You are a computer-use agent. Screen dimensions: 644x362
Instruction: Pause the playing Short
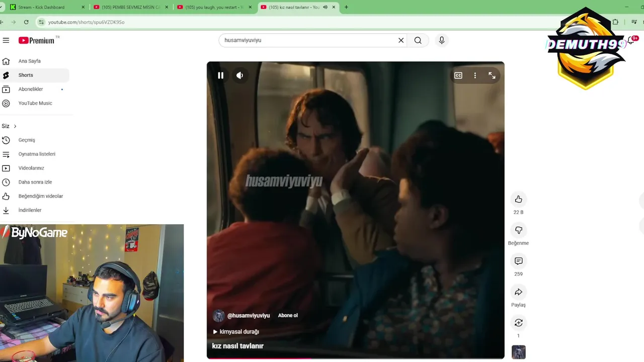[x=220, y=75]
